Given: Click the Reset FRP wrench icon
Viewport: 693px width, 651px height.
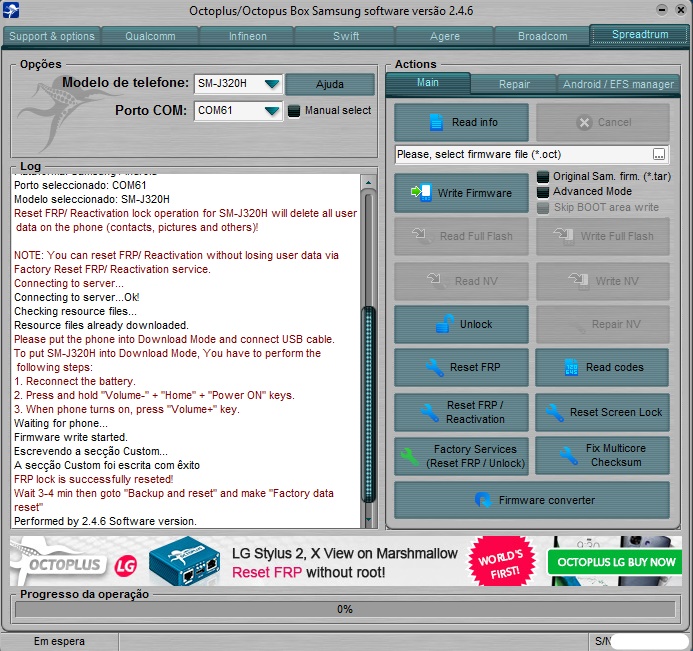Looking at the screenshot, I should tap(435, 367).
